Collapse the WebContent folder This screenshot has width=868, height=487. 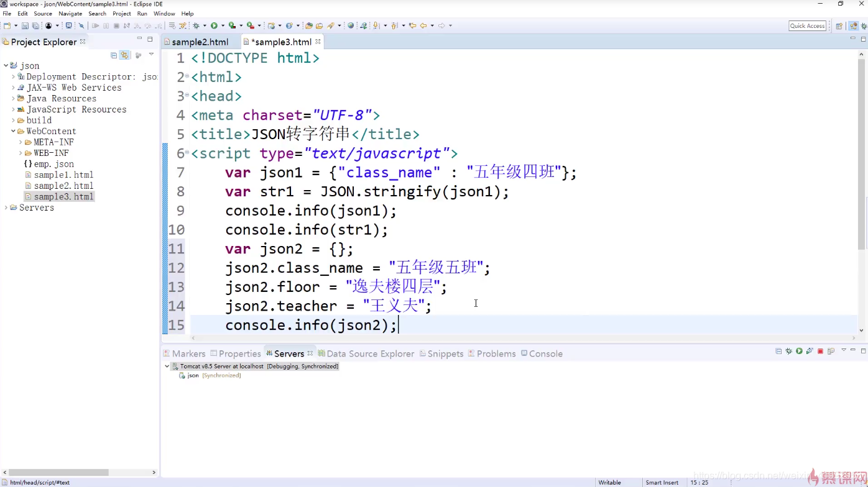tap(13, 131)
